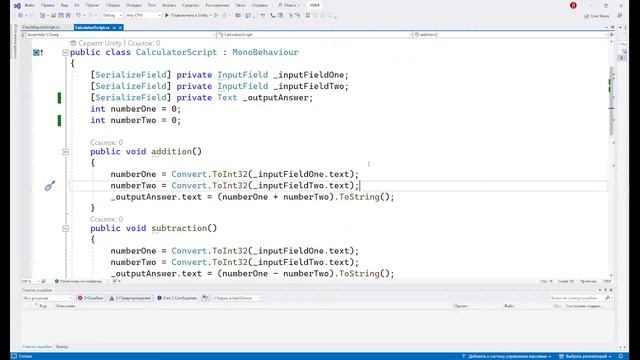Toggle the Сообщения messages filter

(x=177, y=298)
